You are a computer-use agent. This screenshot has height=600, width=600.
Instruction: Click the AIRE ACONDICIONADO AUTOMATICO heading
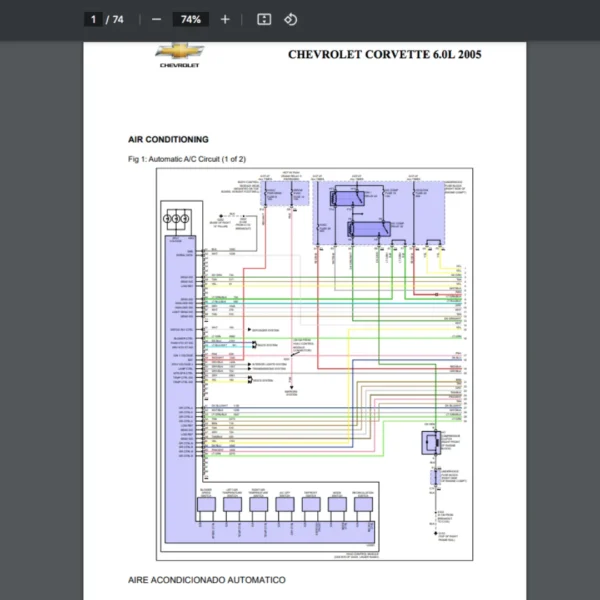pyautogui.click(x=206, y=579)
